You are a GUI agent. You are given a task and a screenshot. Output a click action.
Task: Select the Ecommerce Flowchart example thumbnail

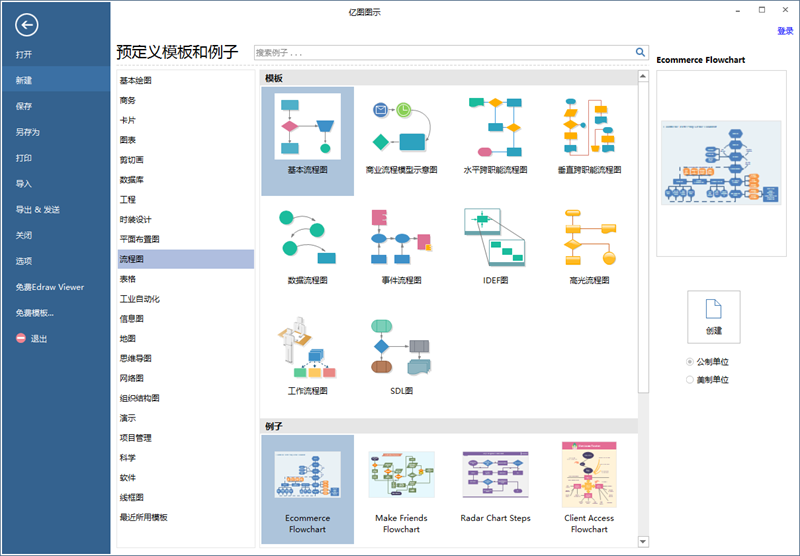coord(308,474)
